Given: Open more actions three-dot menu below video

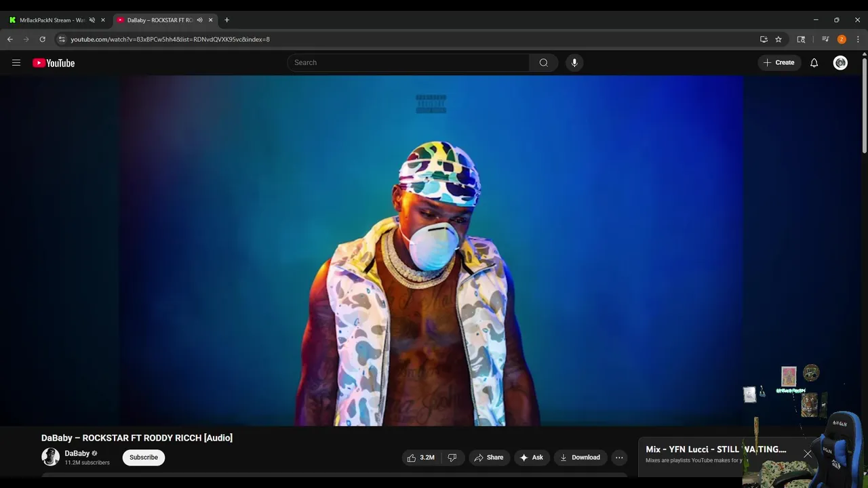Looking at the screenshot, I should tap(619, 457).
